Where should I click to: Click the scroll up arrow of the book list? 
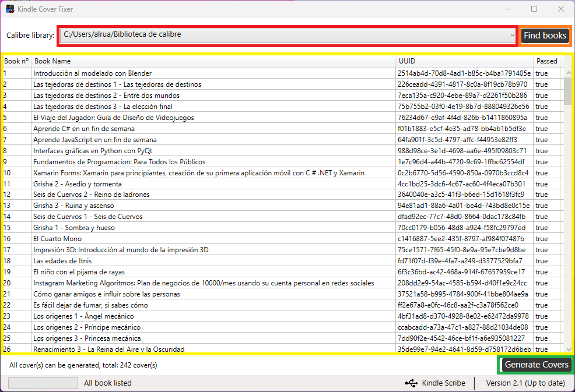(x=569, y=73)
